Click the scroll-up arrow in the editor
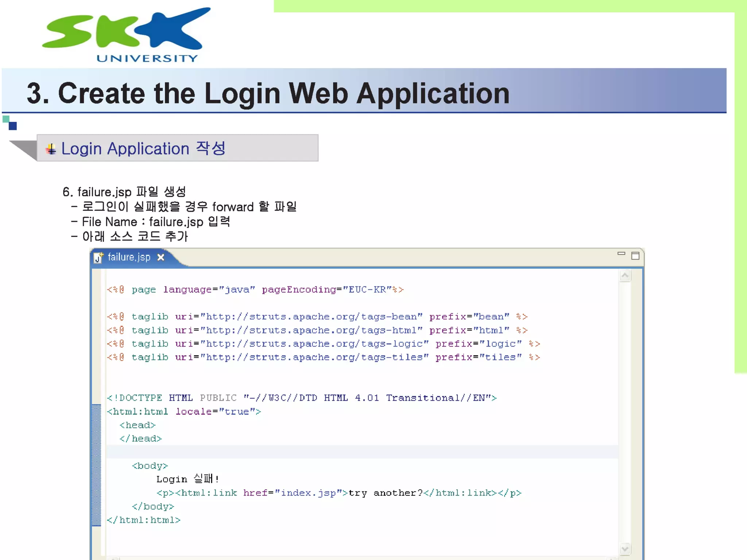The height and width of the screenshot is (560, 747). [625, 276]
